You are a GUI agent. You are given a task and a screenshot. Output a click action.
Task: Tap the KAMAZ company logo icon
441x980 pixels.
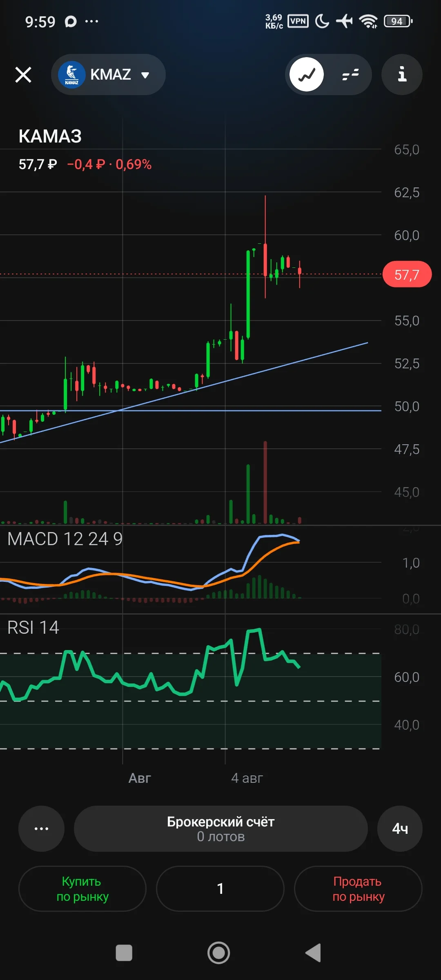pyautogui.click(x=71, y=75)
